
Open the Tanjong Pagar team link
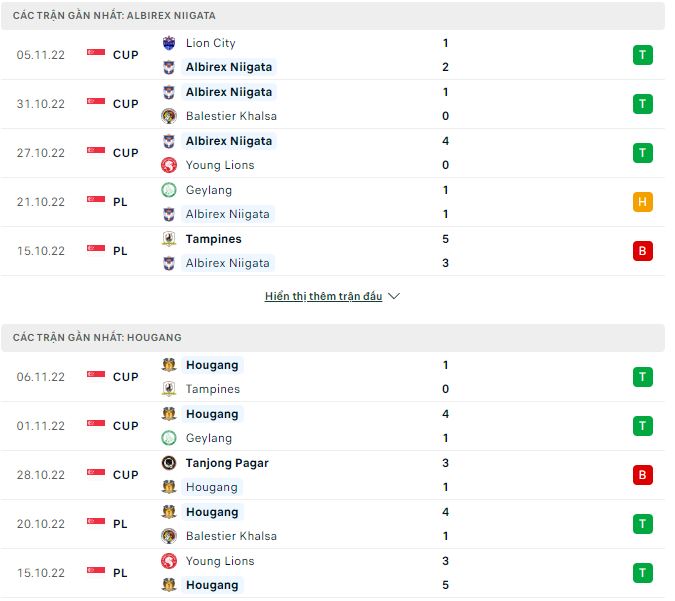[x=227, y=463]
